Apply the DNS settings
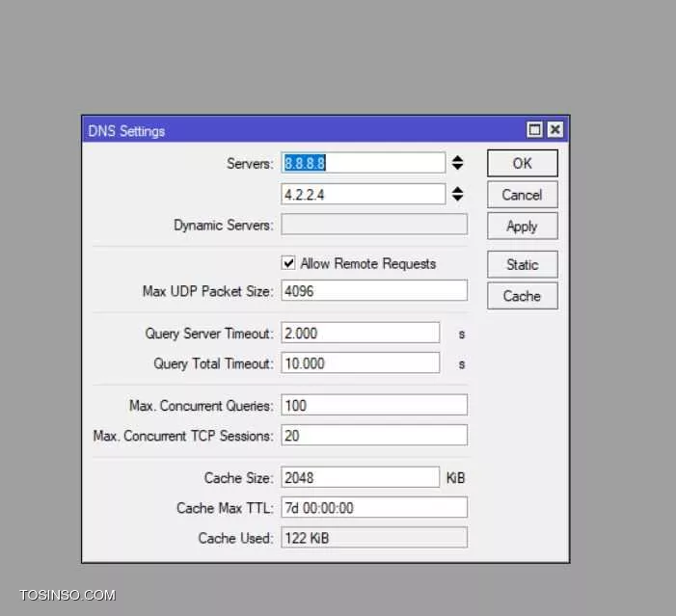 tap(522, 227)
